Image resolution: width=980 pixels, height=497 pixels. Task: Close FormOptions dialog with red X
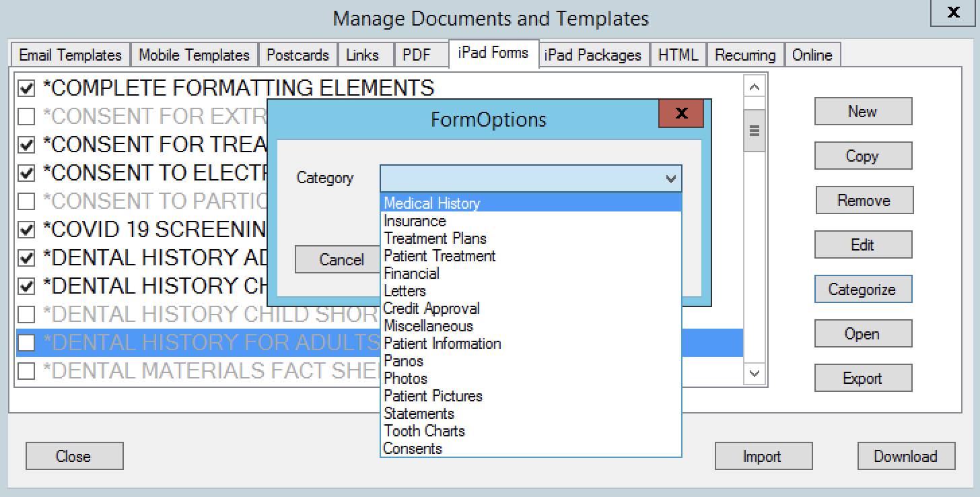point(681,114)
